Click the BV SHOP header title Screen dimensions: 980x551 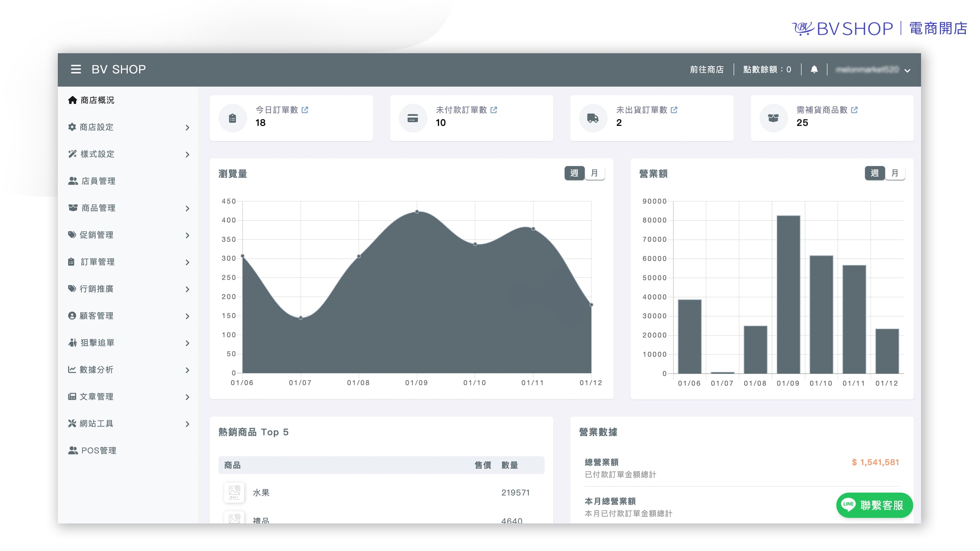pos(119,69)
